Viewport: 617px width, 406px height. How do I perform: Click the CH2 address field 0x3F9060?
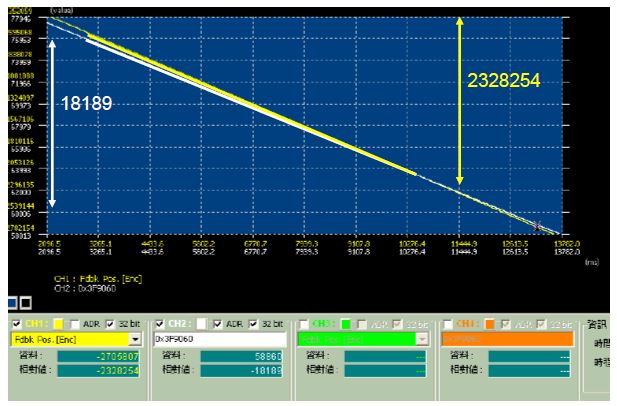coord(220,339)
